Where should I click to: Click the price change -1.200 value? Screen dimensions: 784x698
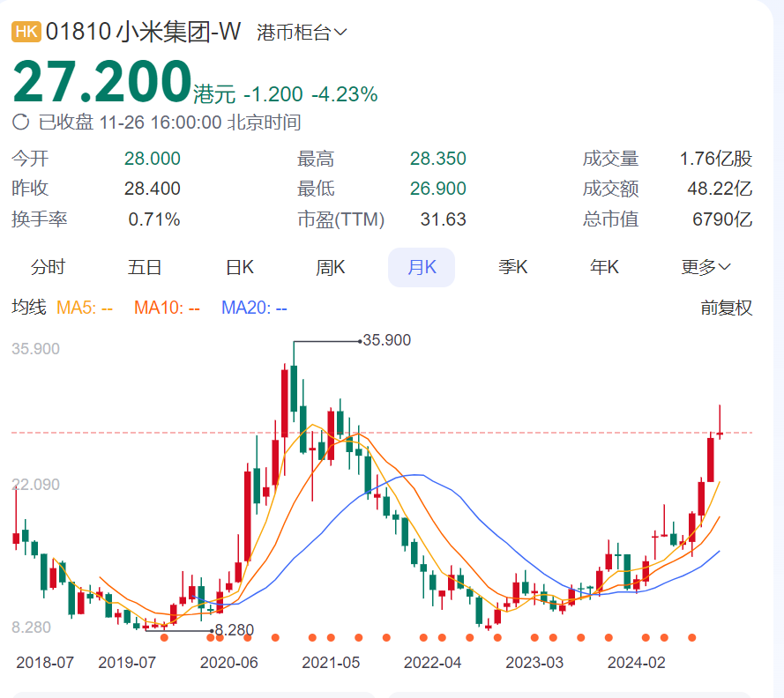(273, 94)
